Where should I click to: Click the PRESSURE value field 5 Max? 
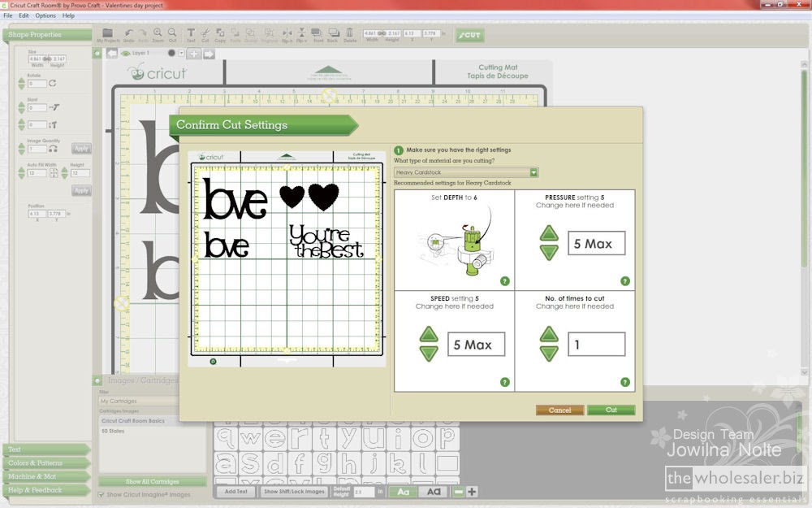[x=597, y=243]
